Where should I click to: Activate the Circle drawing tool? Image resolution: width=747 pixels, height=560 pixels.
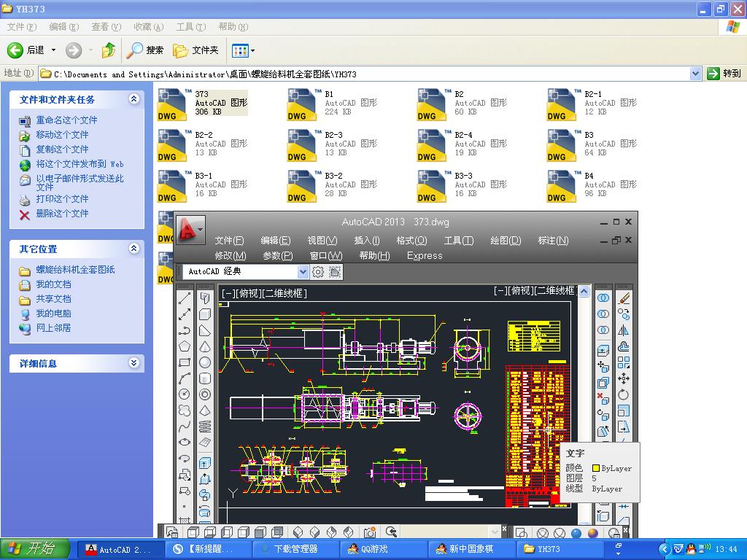point(185,394)
